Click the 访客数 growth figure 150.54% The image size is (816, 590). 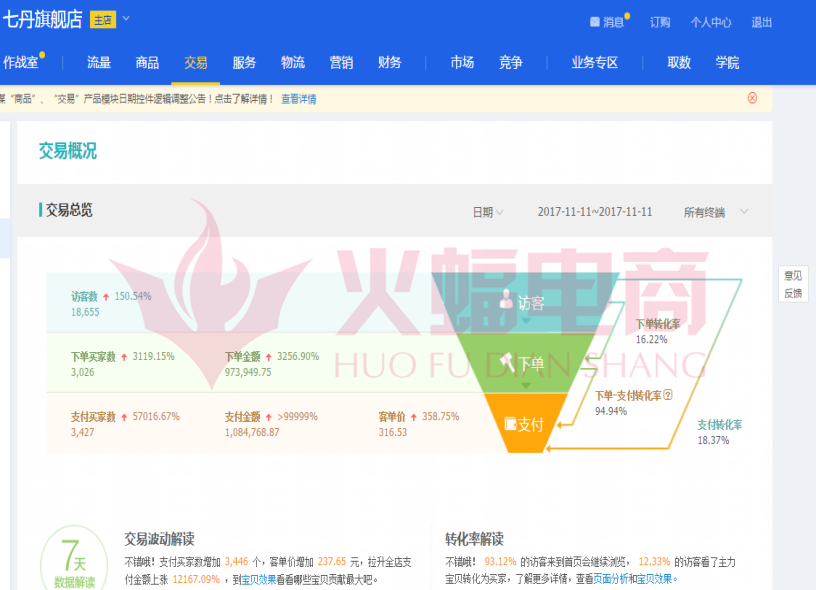[x=133, y=297]
